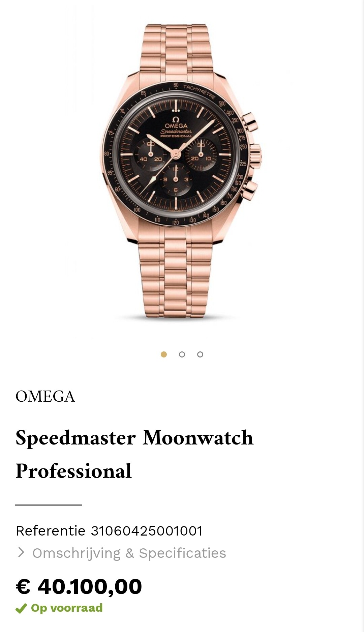
Task: Select the reference number 31060425001001
Action: (147, 531)
